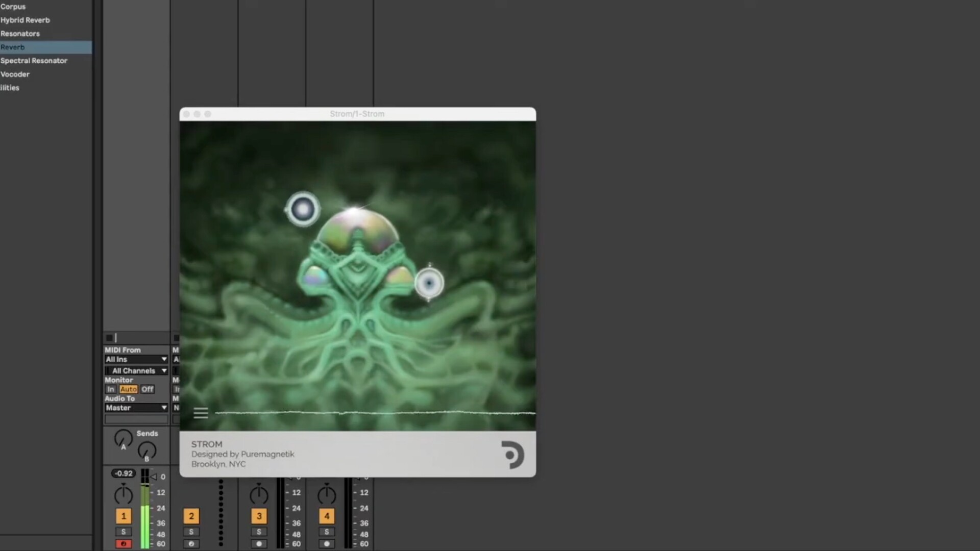Image resolution: width=980 pixels, height=551 pixels.
Task: Open the All Ins MIDI From dropdown
Action: point(136,360)
